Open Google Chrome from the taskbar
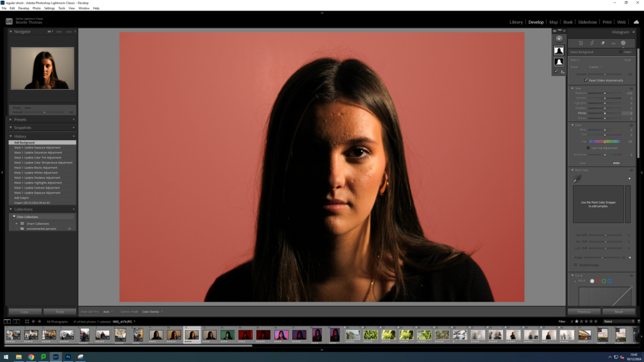 click(x=31, y=357)
